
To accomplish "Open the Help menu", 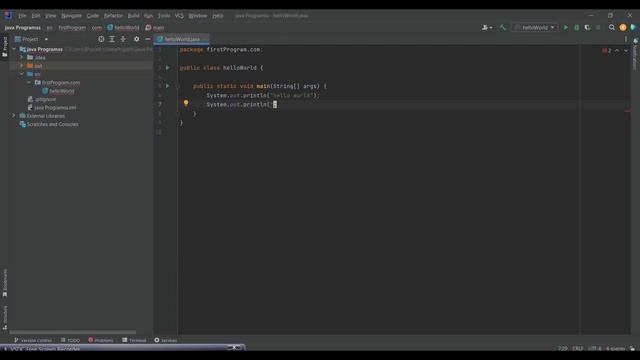I will 218,16.
